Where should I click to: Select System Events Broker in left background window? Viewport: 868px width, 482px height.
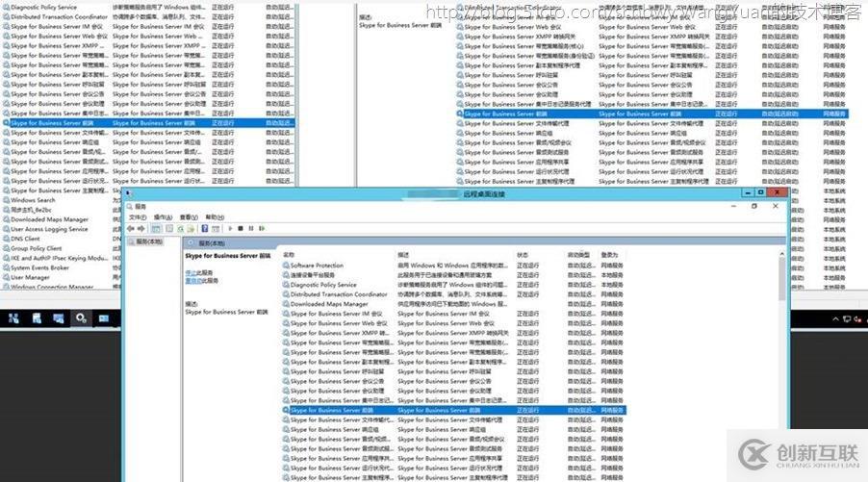tap(39, 267)
